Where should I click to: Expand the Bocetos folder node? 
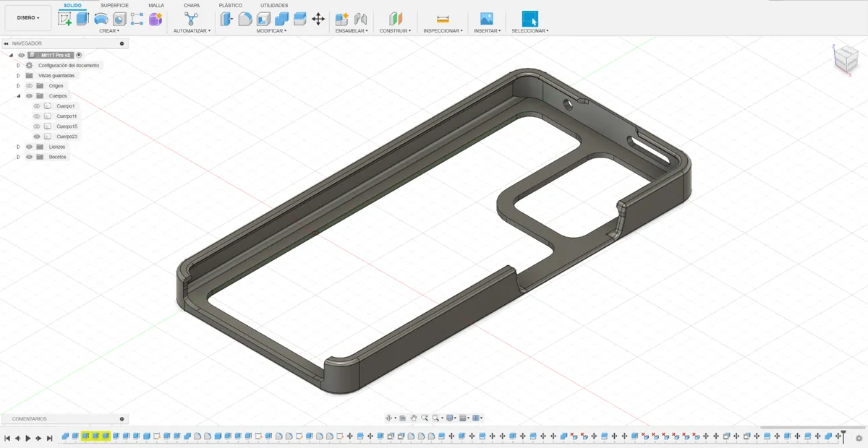coord(19,156)
